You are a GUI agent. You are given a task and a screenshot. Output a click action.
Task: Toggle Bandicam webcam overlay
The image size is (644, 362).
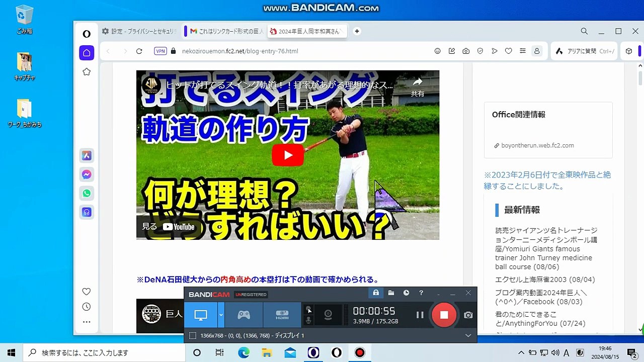coord(328,315)
